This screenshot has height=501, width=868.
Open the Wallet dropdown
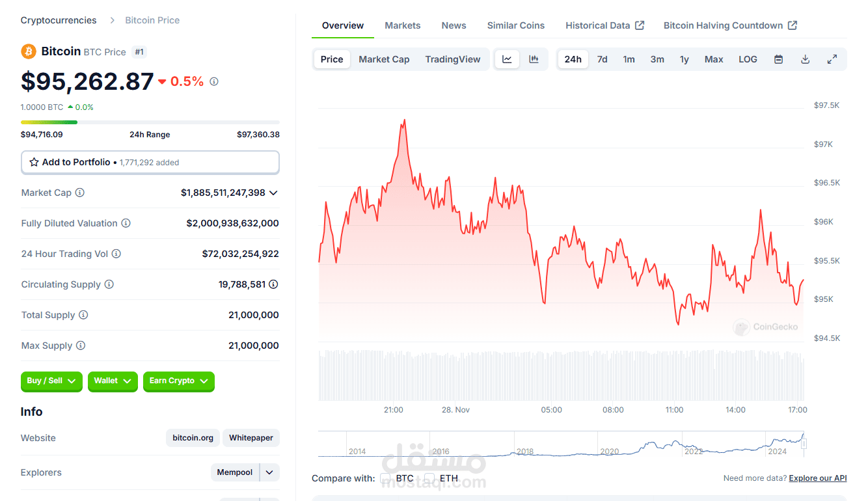[113, 381]
